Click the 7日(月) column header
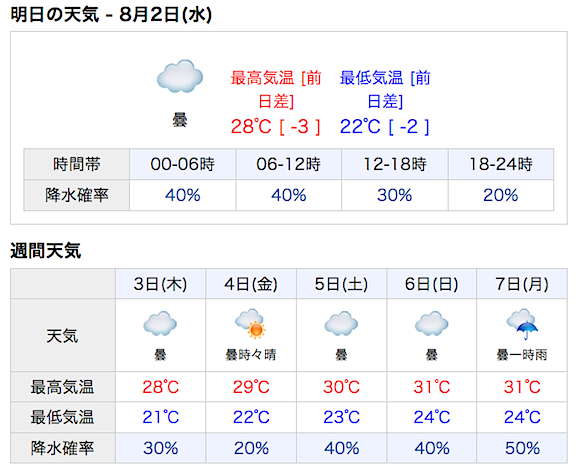The height and width of the screenshot is (471, 576). pyautogui.click(x=522, y=284)
